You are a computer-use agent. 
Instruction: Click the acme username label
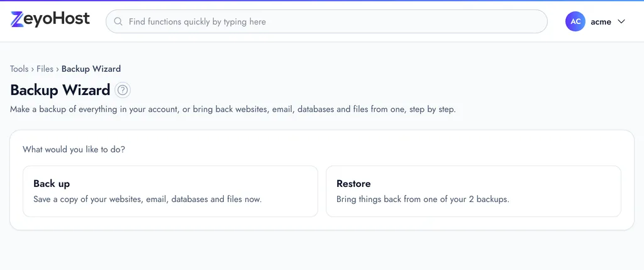point(601,22)
